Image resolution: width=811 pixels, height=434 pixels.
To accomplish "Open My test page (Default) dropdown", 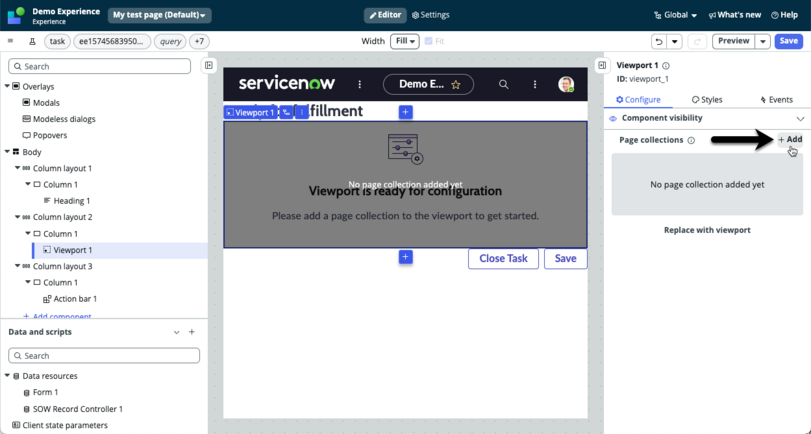I will tap(159, 15).
